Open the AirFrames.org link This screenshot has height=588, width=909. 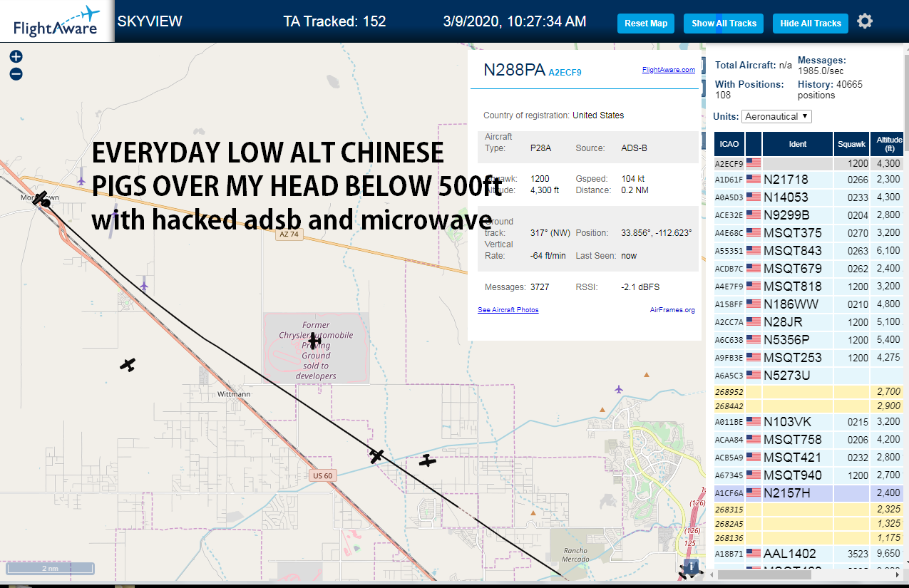click(672, 310)
